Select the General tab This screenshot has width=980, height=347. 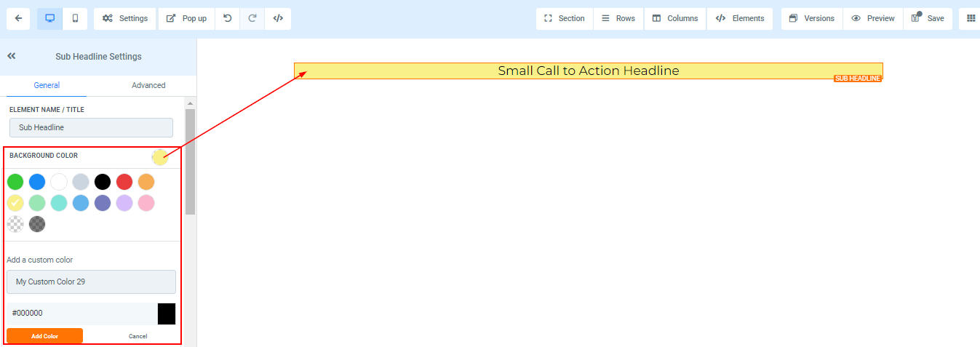[x=47, y=85]
